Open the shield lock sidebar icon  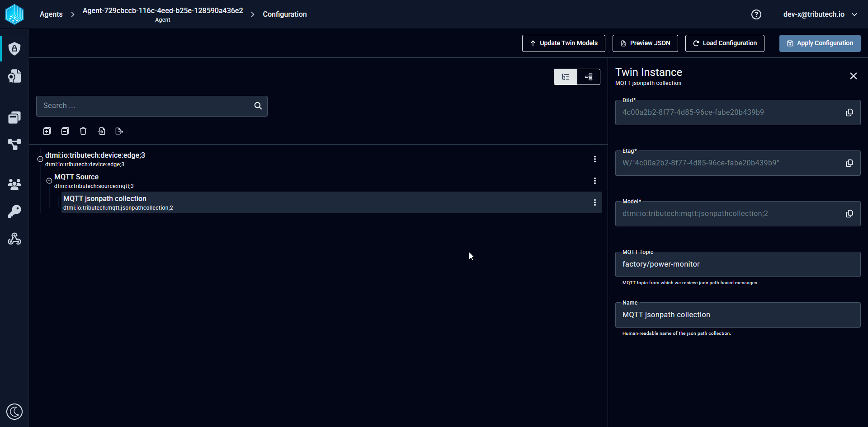[x=14, y=48]
